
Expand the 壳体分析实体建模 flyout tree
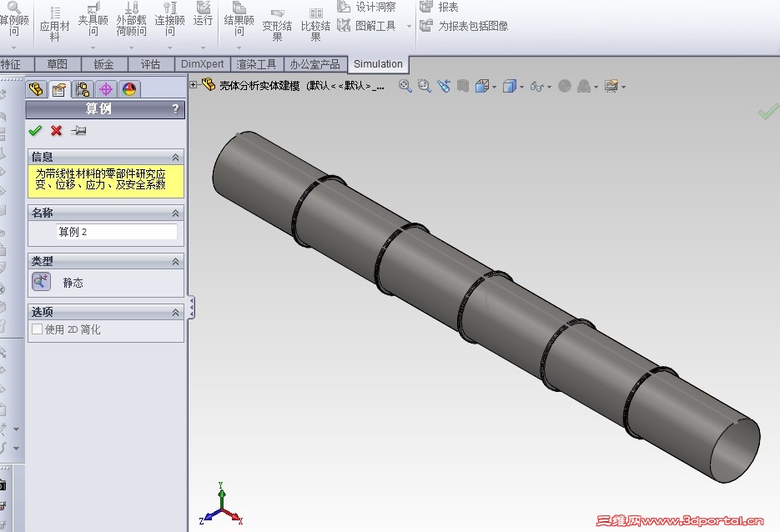click(194, 85)
